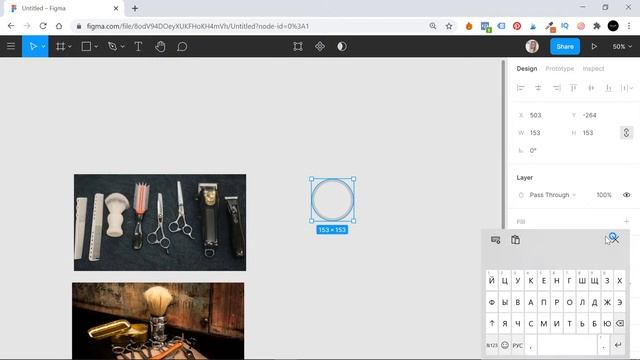The image size is (640, 360).
Task: Click the figma.com address bar URL
Action: pos(198,26)
